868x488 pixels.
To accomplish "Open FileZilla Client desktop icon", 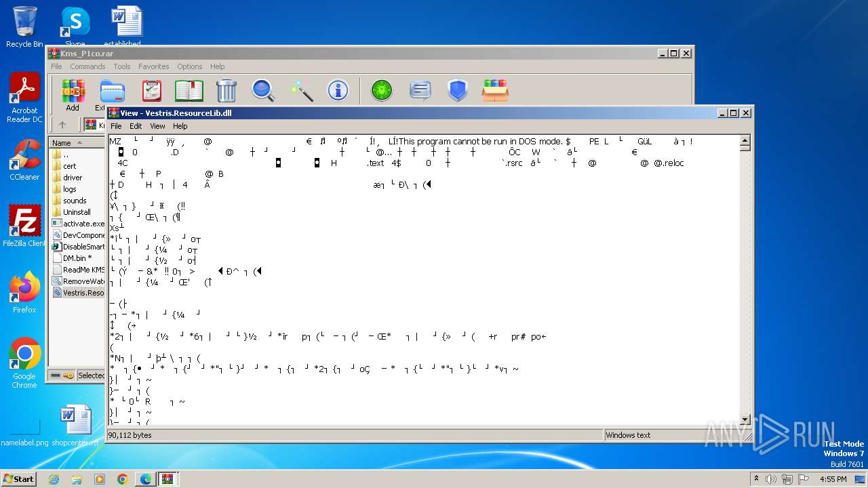I will [24, 226].
